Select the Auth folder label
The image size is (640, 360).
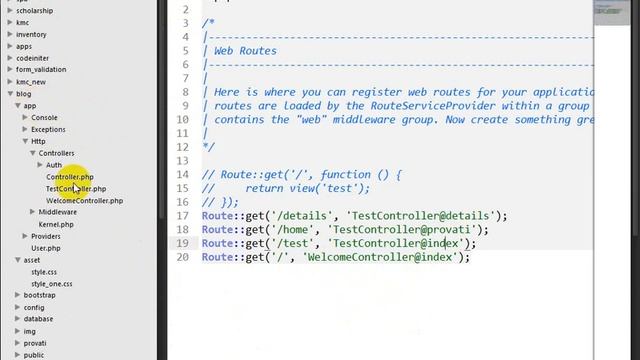point(54,165)
